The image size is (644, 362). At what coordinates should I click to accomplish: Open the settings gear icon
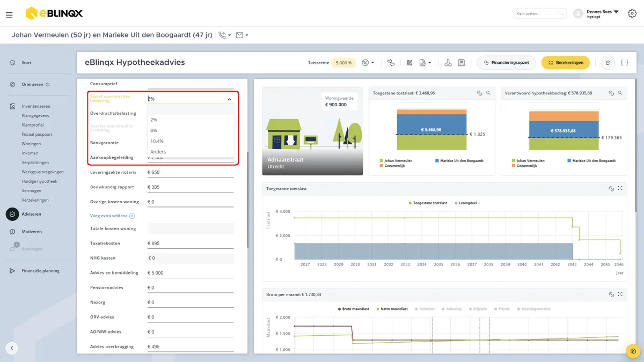[632, 13]
